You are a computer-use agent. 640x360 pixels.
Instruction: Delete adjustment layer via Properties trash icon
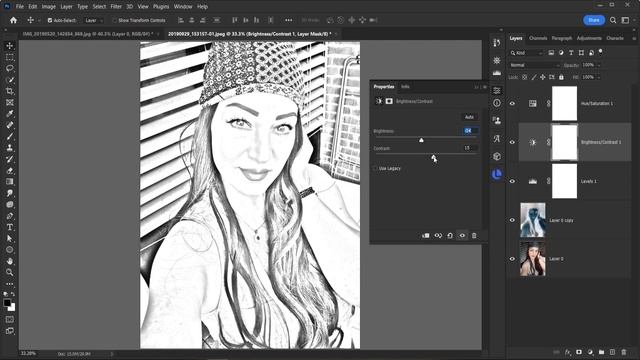coord(474,236)
